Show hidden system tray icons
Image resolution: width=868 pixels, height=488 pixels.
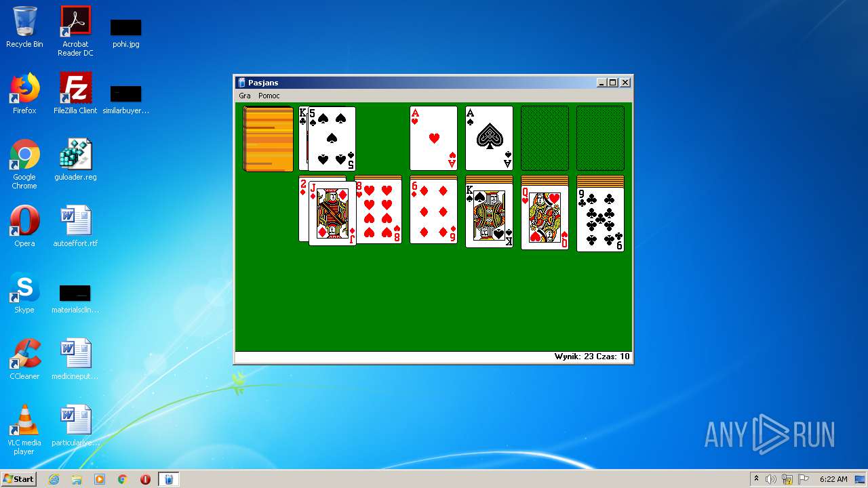(x=756, y=479)
